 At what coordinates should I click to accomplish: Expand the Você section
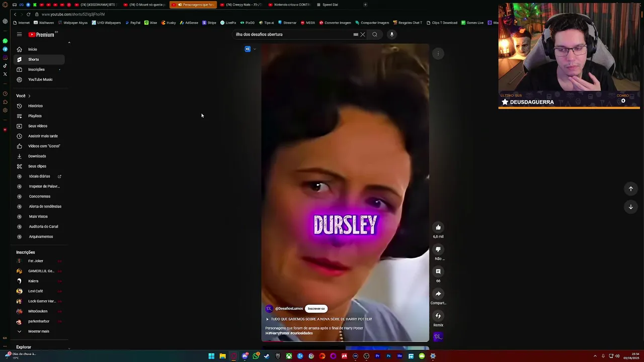[23, 96]
